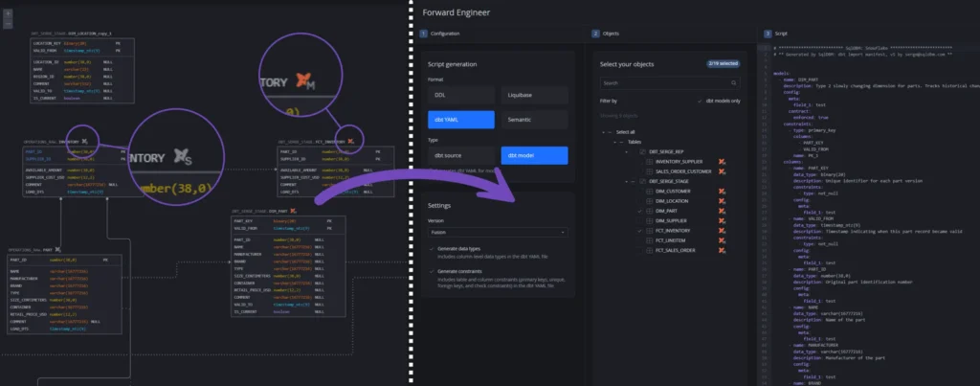Click dbt source icon on OPERATIONS_RAW PART table header
This screenshot has width=980, height=386.
[x=57, y=249]
